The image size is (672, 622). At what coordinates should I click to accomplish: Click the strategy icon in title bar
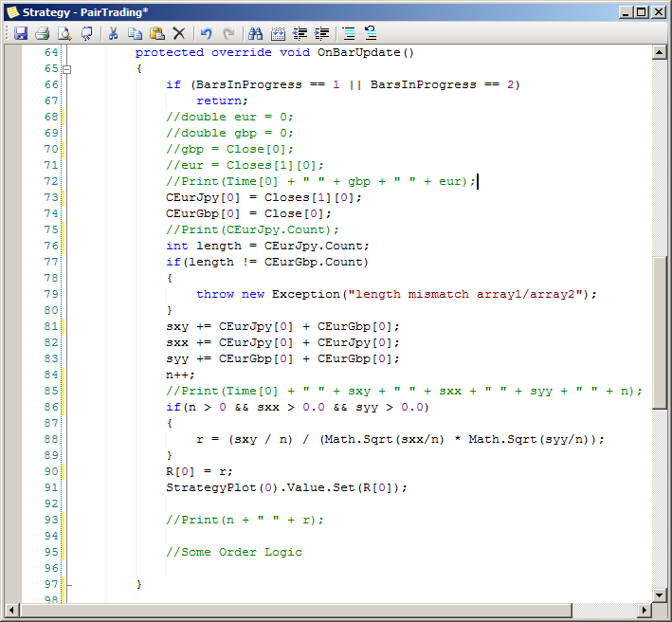13,12
